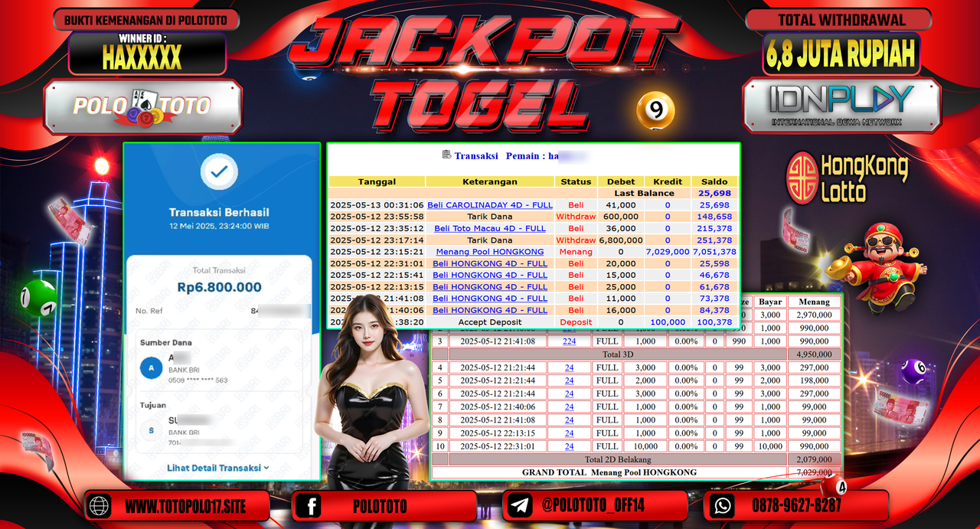Viewport: 980px width, 529px height.
Task: Click the Rp6.800.000 total amount
Action: coord(219,287)
